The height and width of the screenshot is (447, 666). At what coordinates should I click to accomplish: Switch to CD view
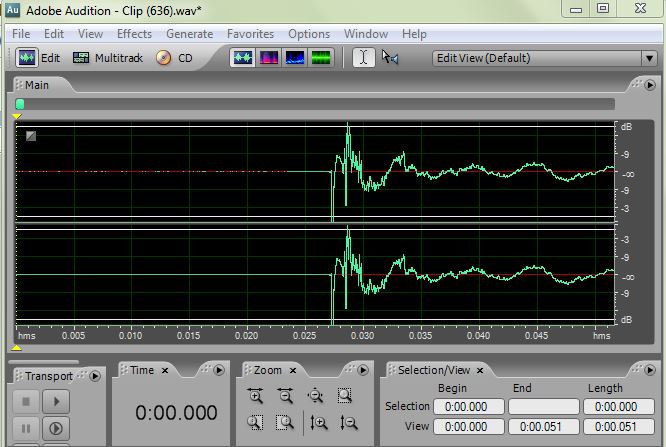pyautogui.click(x=174, y=58)
